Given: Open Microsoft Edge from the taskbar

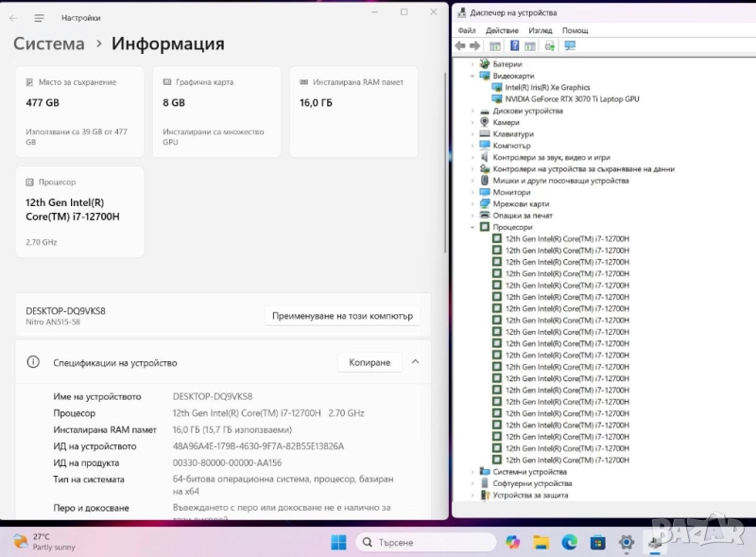Looking at the screenshot, I should point(569,542).
